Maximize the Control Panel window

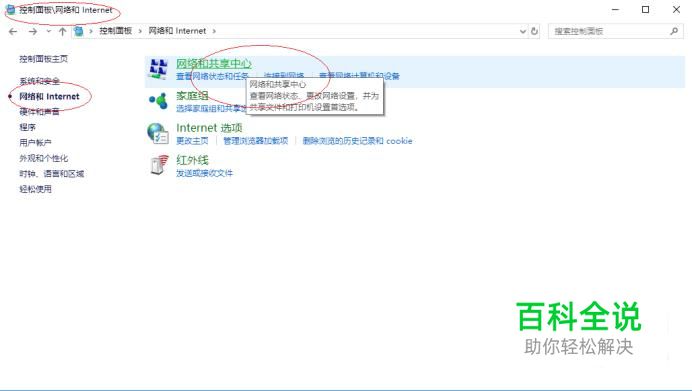(645, 9)
